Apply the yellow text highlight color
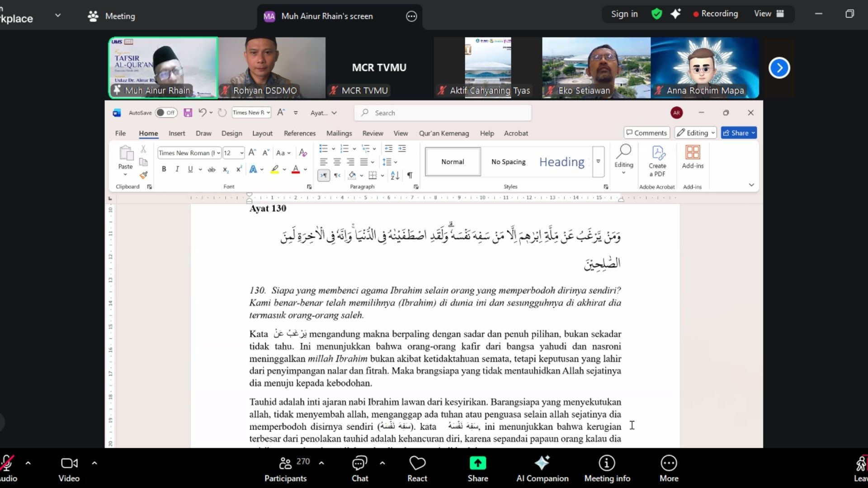This screenshot has height=488, width=868. click(x=274, y=169)
